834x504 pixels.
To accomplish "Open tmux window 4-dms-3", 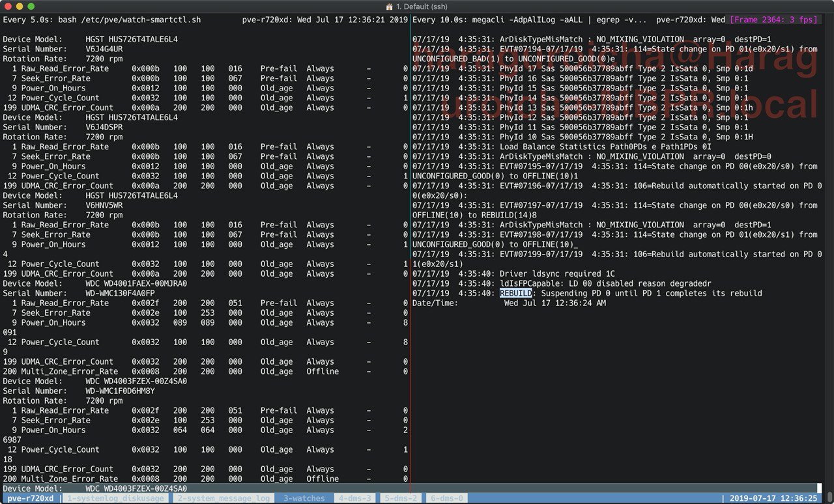I will click(354, 498).
